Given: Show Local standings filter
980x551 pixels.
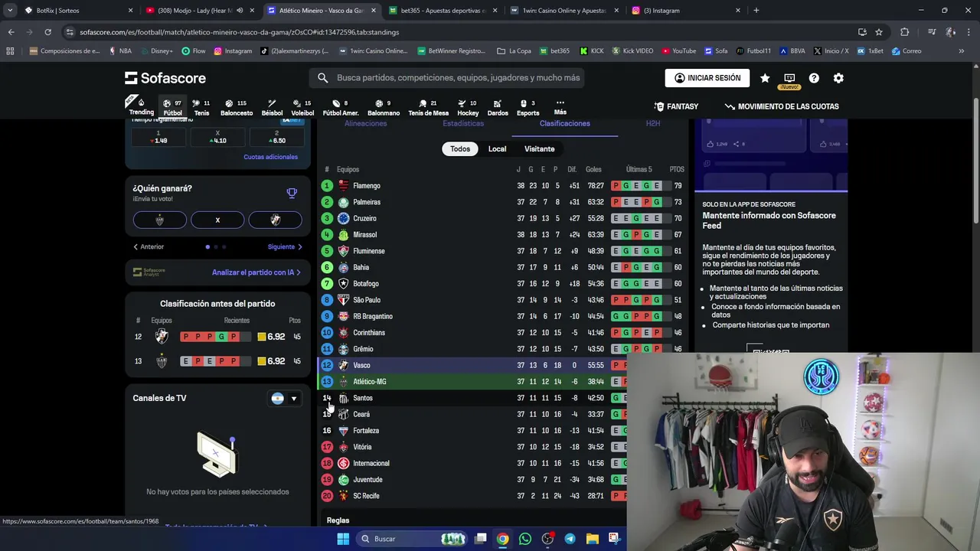Looking at the screenshot, I should (x=498, y=149).
